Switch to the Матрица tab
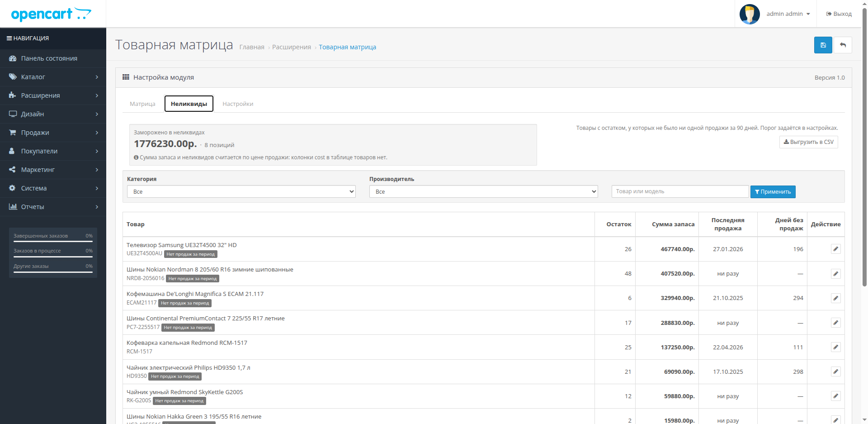This screenshot has width=868, height=424. click(142, 104)
